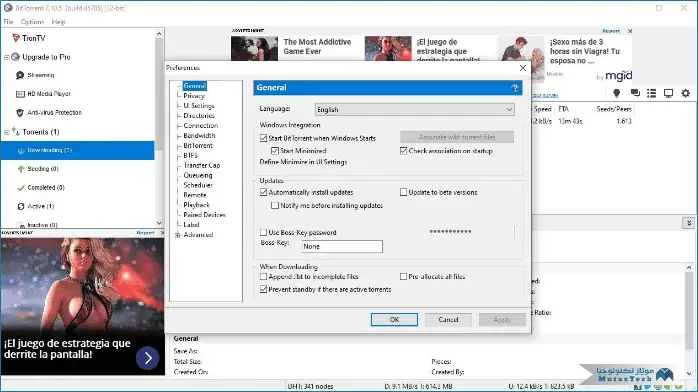Enable Update to beta versions
Screen dimensions: 698x392
[x=403, y=192]
